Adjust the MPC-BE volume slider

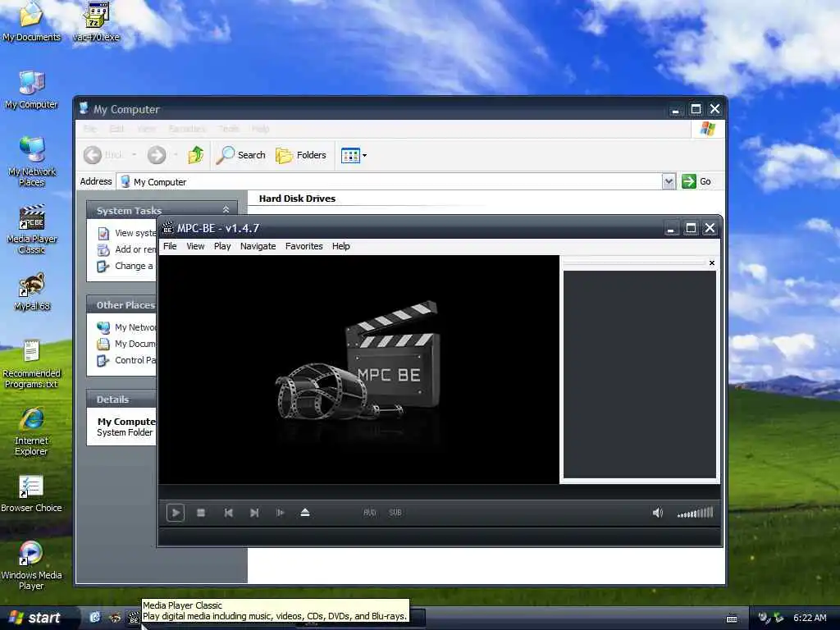coord(696,513)
